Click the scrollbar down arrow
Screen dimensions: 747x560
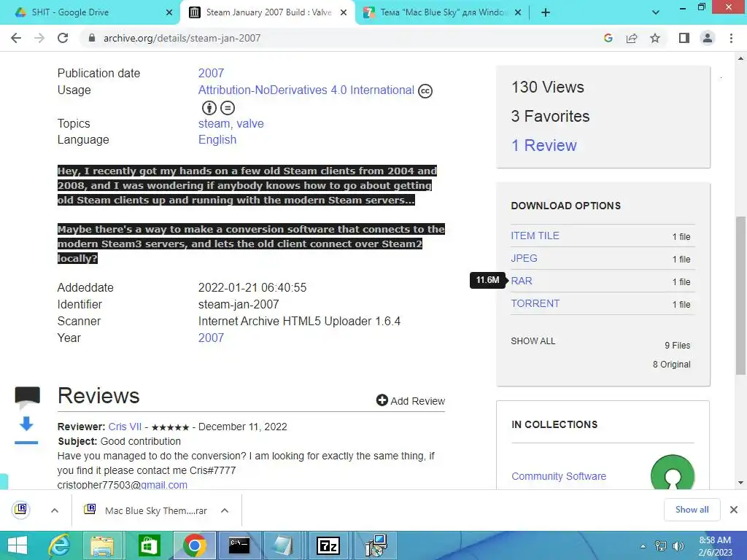741,483
